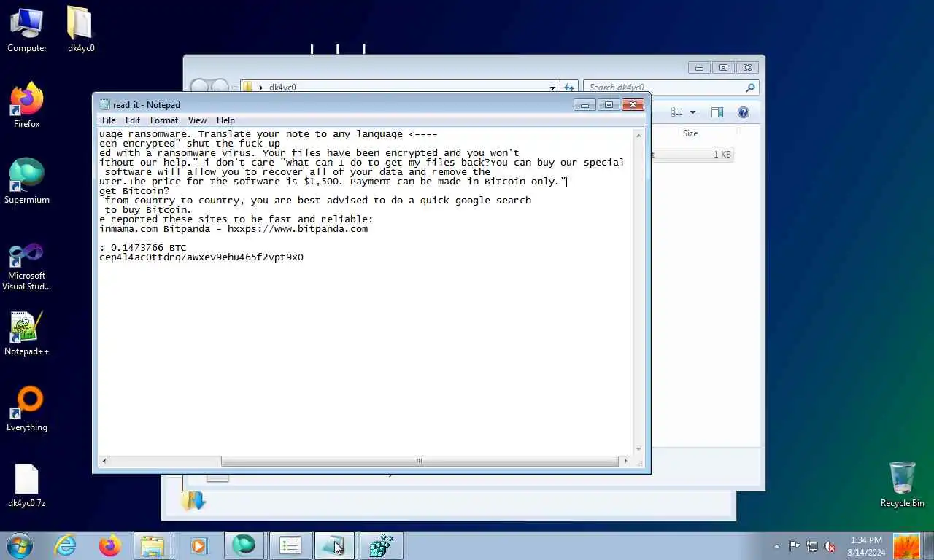This screenshot has width=934, height=560.
Task: Open Windows Media Player in taskbar
Action: tap(198, 545)
